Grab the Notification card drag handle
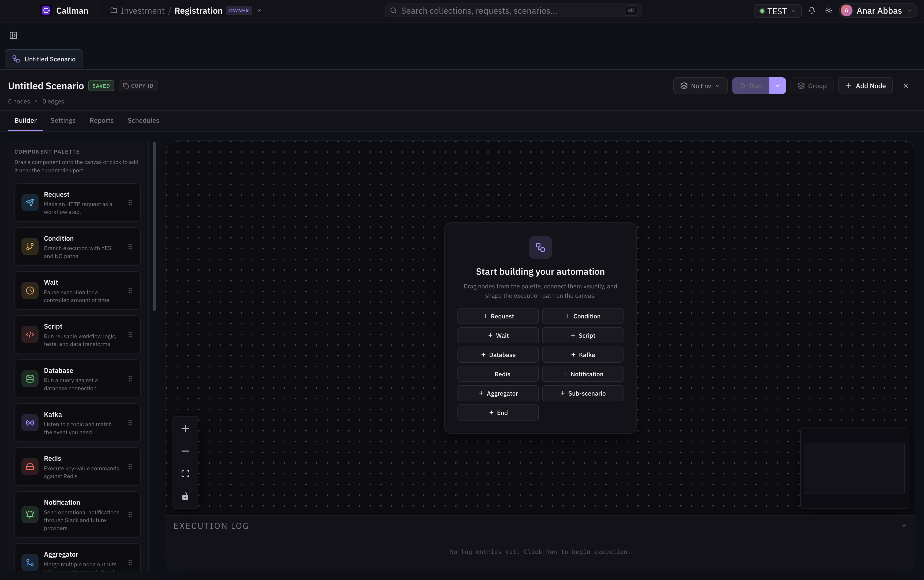This screenshot has width=924, height=580. (130, 514)
